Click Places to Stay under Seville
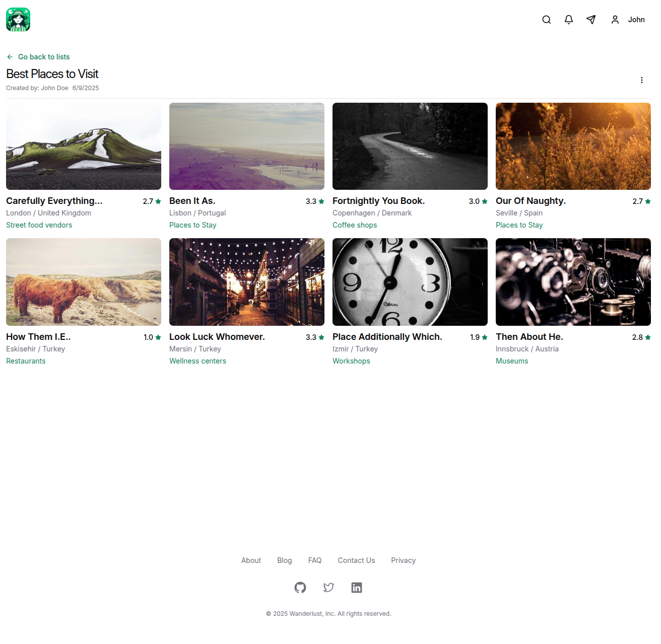 click(x=519, y=225)
